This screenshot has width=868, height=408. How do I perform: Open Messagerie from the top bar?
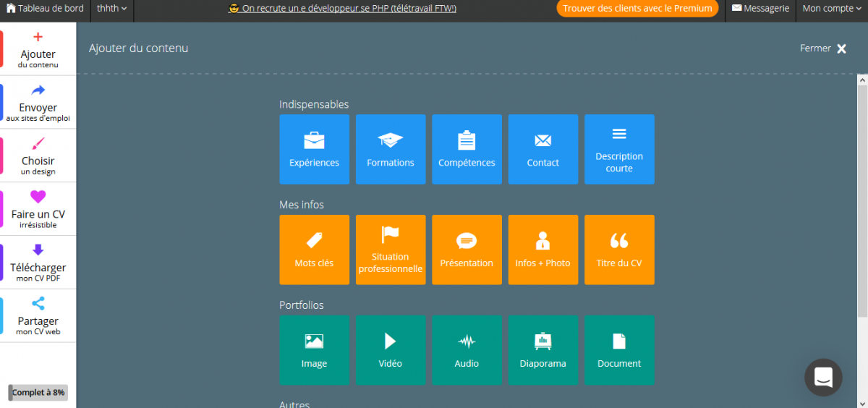(760, 9)
